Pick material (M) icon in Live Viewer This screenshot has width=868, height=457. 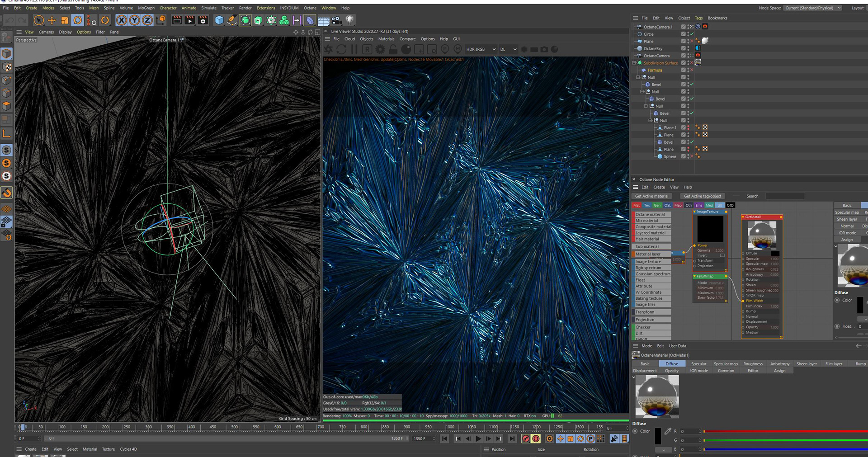tap(458, 49)
